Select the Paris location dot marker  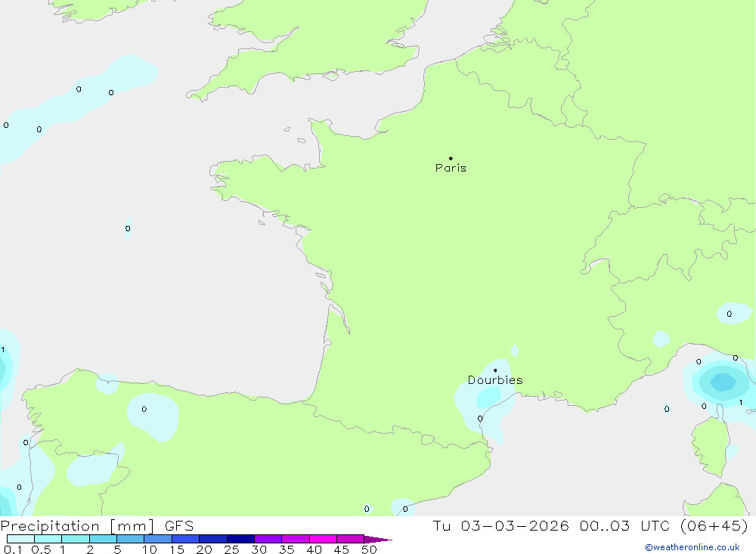(451, 158)
